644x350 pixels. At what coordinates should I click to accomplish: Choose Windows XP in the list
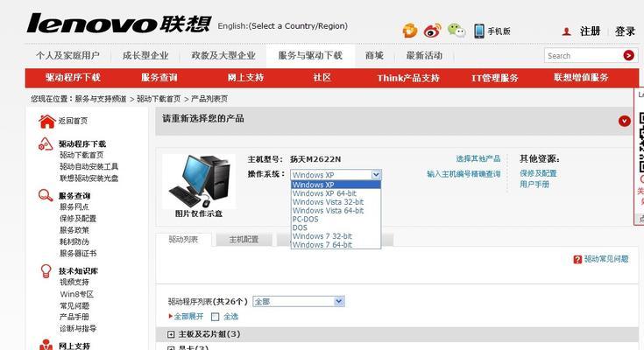(x=336, y=185)
